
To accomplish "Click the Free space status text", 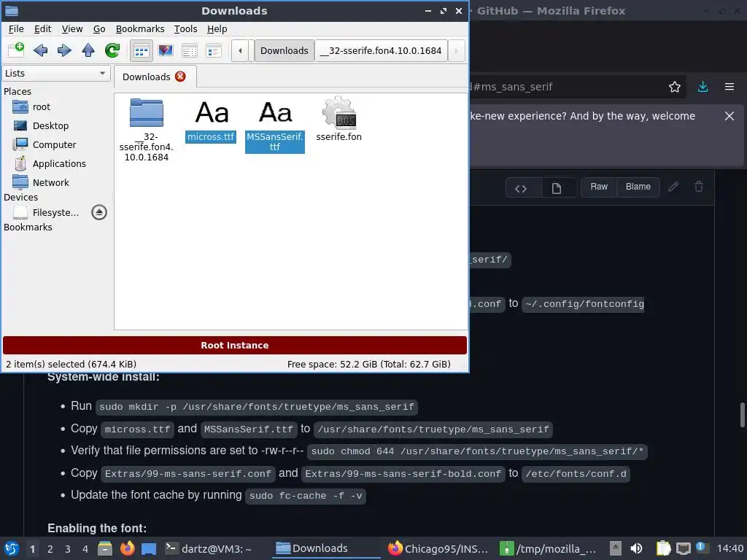I will click(368, 365).
